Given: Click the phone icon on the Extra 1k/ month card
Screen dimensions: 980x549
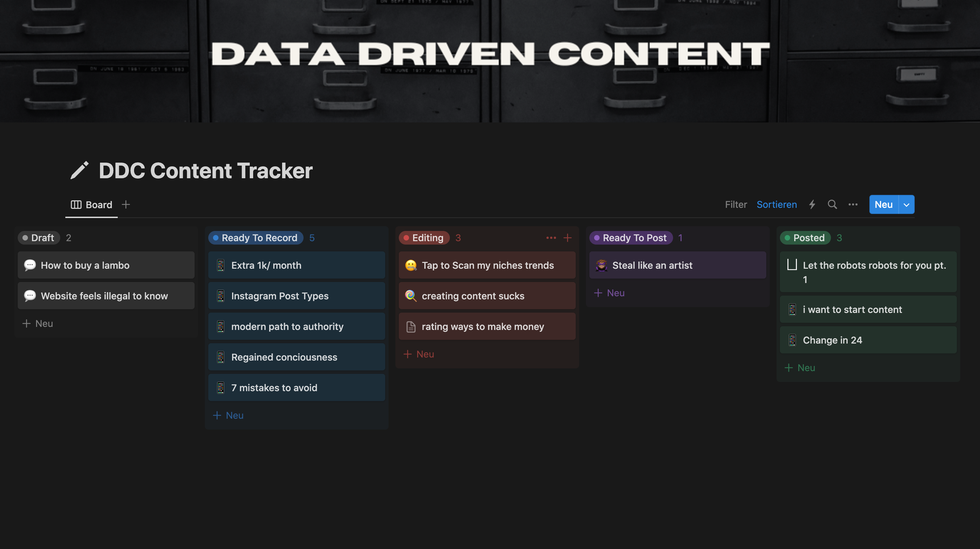Looking at the screenshot, I should (x=220, y=265).
